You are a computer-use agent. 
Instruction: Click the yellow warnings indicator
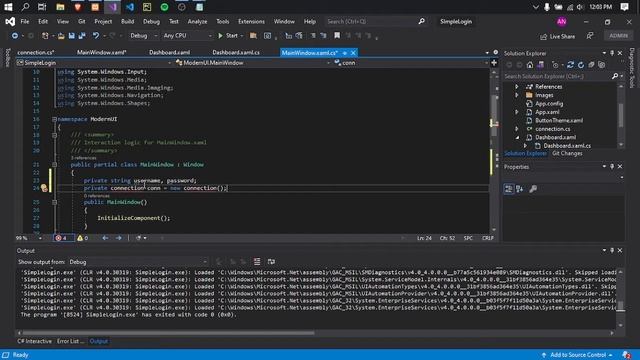[x=83, y=238]
